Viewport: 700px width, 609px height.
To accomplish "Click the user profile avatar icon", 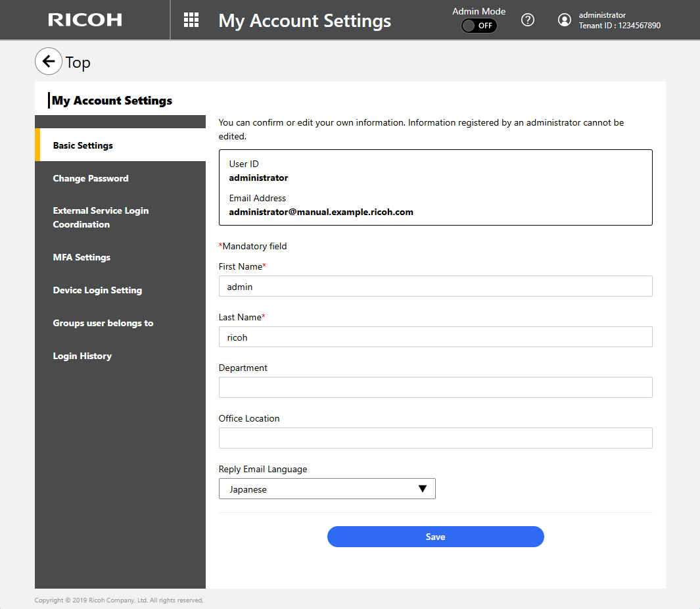I will coord(564,20).
